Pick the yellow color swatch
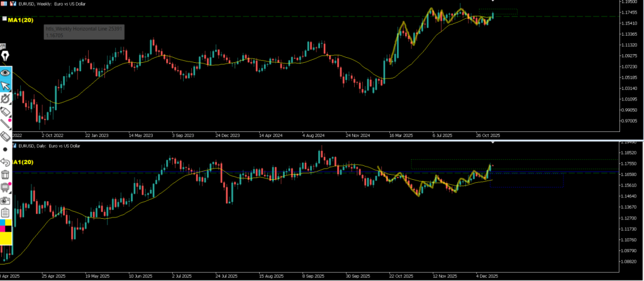644x281 pixels. [x=6, y=238]
